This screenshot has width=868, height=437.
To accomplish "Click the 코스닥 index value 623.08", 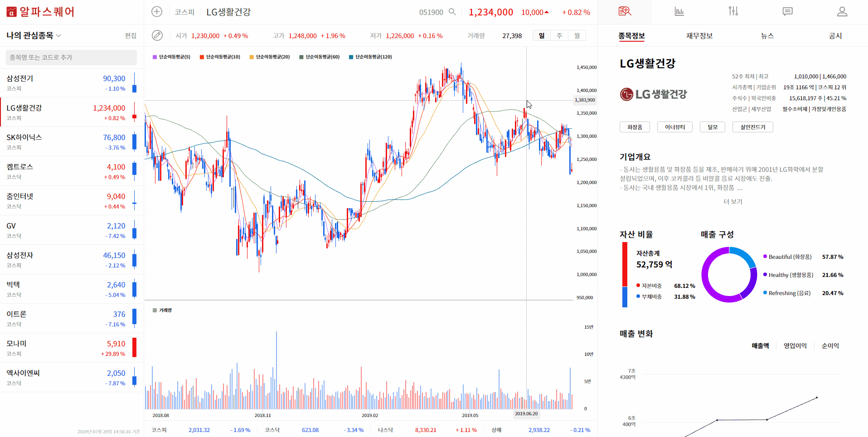I will (x=310, y=430).
